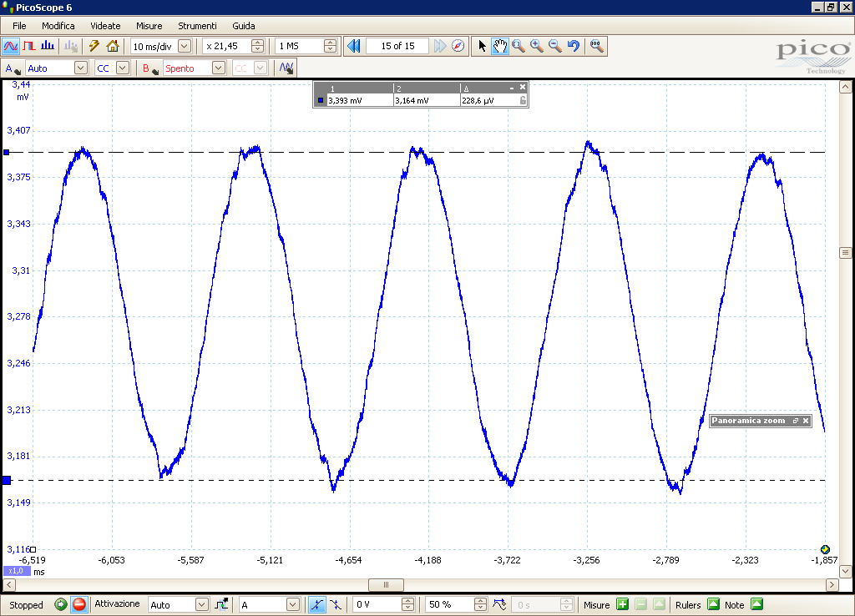Screen dimensions: 855x616
Task: Select the zoom-in magnifier tool
Action: click(537, 47)
